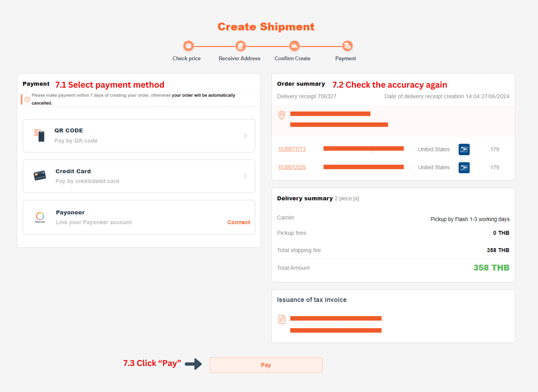
Task: Click the Payment step label
Action: (x=345, y=59)
